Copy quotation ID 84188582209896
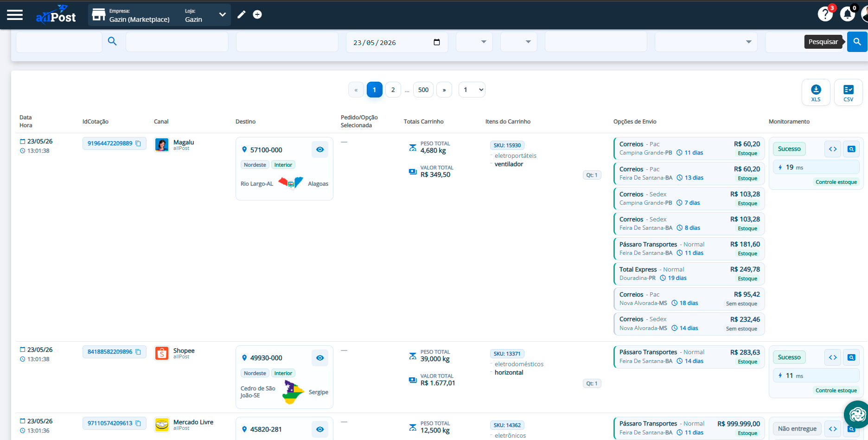This screenshot has height=440, width=868. pos(138,352)
